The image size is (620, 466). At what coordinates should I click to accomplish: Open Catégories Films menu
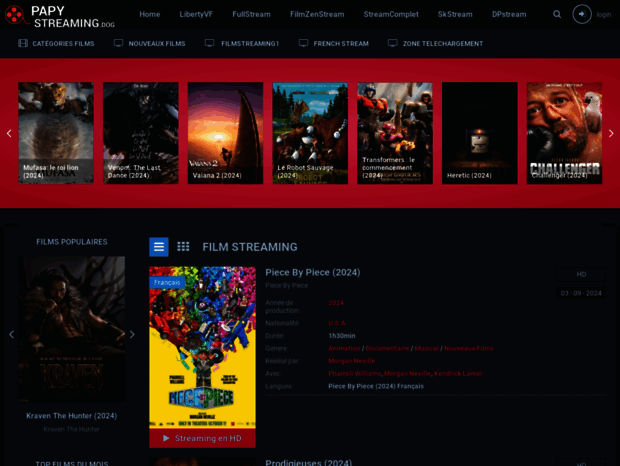pyautogui.click(x=63, y=43)
